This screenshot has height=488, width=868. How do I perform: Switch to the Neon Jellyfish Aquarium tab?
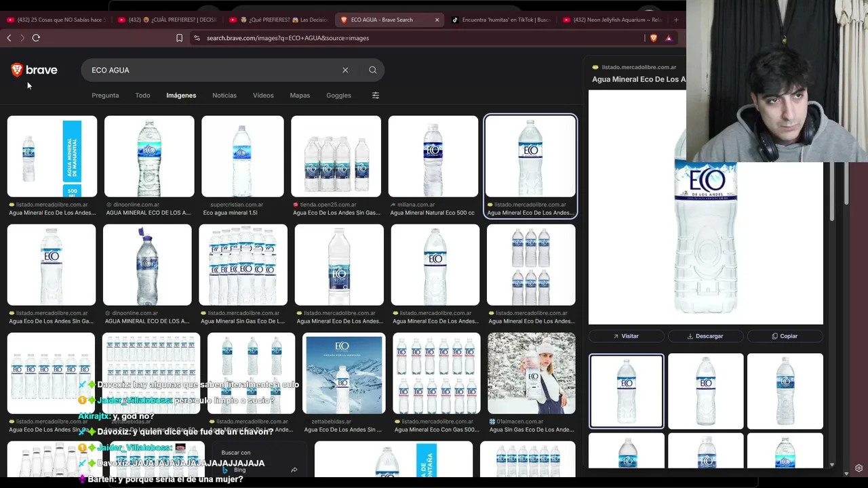click(x=612, y=20)
